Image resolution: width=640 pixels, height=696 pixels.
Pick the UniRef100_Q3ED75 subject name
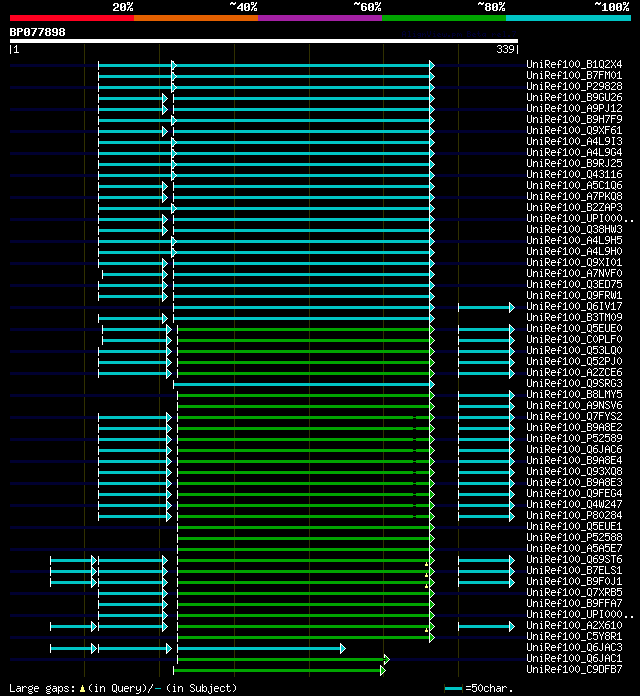[x=574, y=285]
